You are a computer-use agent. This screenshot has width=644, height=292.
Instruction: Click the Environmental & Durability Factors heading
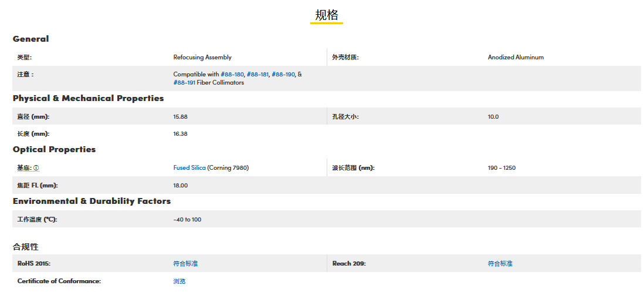pyautogui.click(x=91, y=201)
